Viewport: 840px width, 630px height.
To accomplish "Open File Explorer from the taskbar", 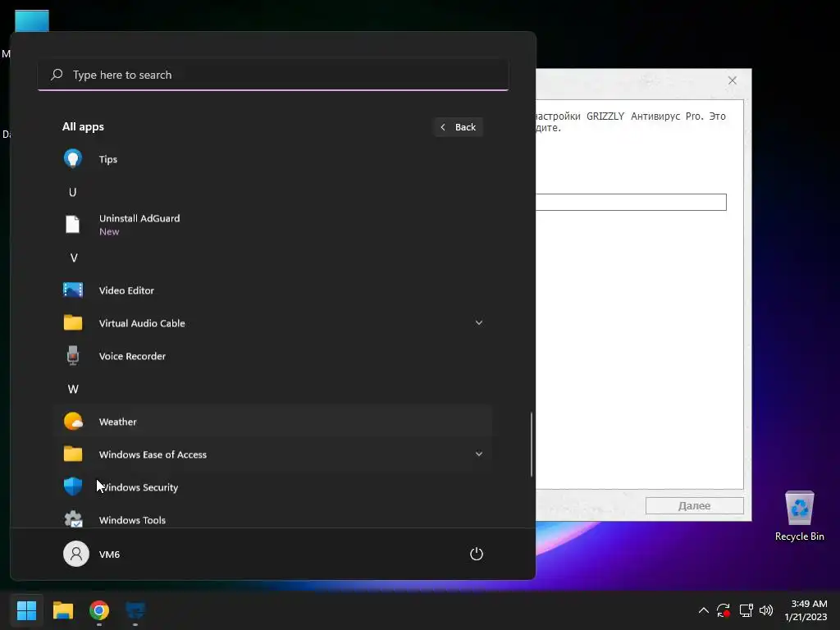I will coord(62,610).
